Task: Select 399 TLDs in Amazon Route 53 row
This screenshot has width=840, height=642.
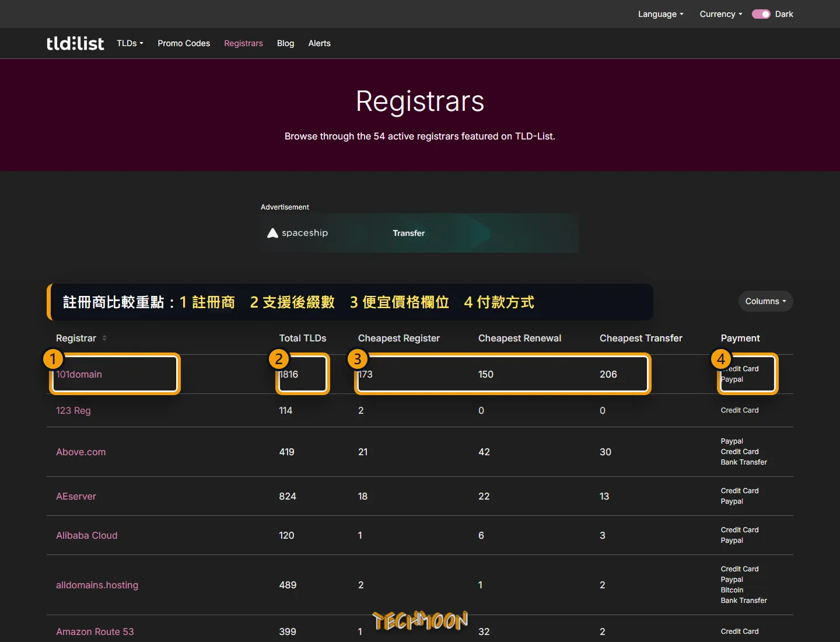Action: pos(288,631)
